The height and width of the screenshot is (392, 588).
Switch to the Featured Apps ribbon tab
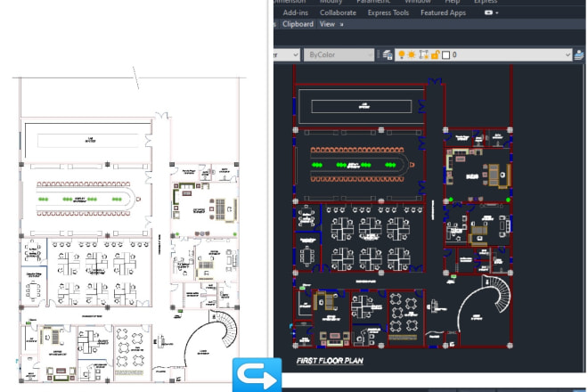coord(443,12)
